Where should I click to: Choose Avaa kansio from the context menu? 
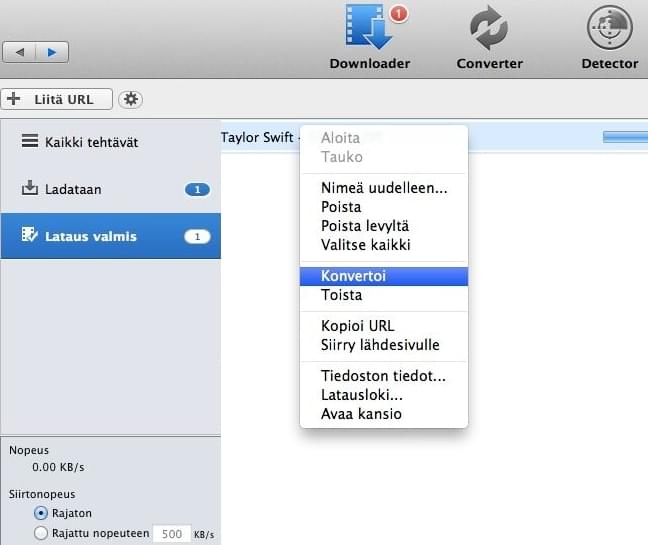point(384,414)
